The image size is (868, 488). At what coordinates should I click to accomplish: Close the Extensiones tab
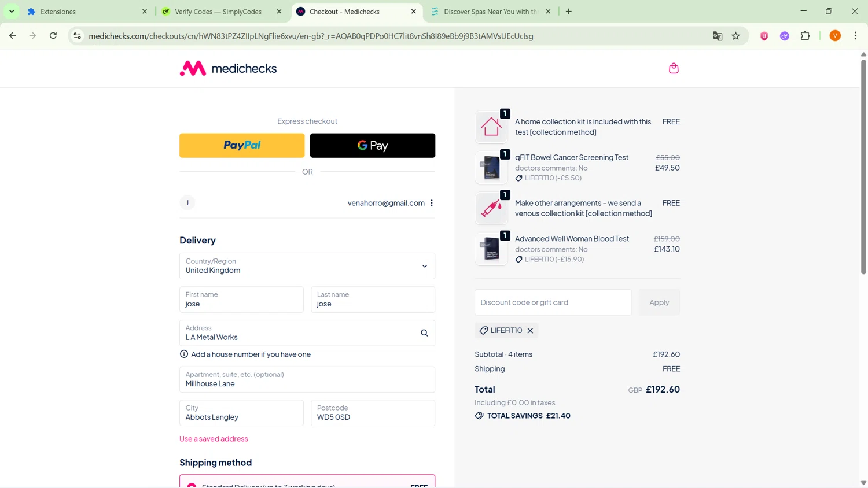pos(145,12)
